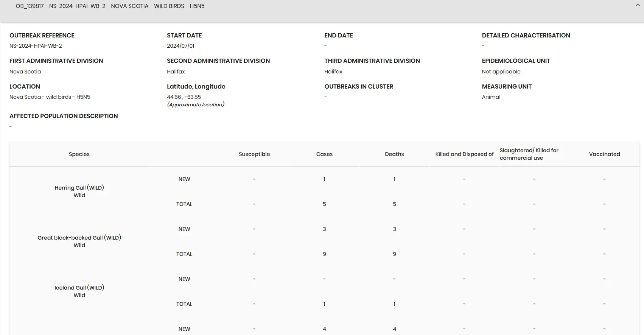
Task: Click the start date 2024/07/01
Action: (180, 46)
